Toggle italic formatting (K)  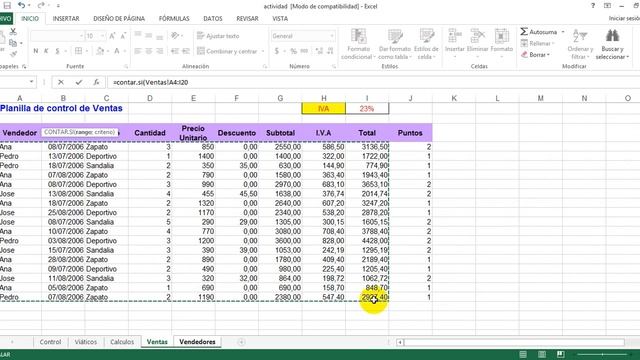tap(46, 51)
